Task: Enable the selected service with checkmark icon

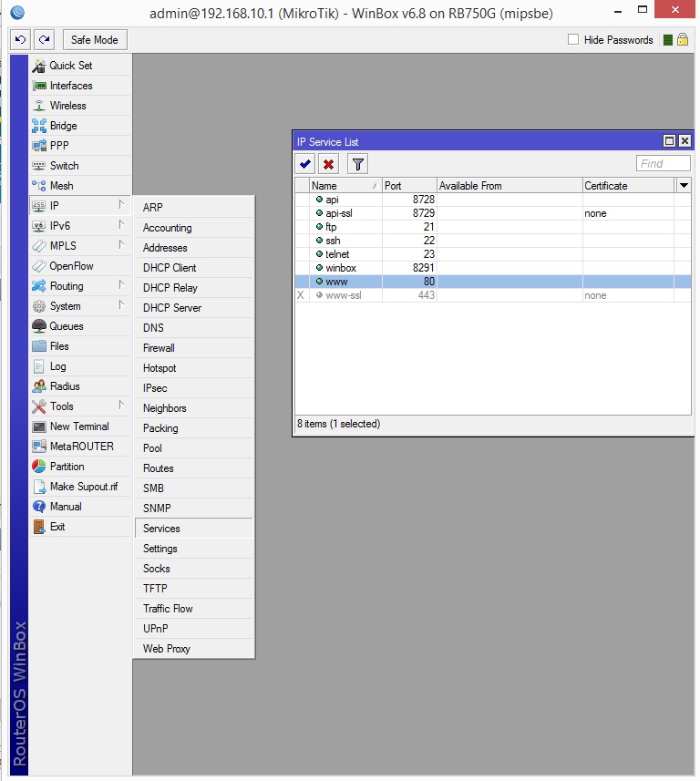Action: point(305,164)
